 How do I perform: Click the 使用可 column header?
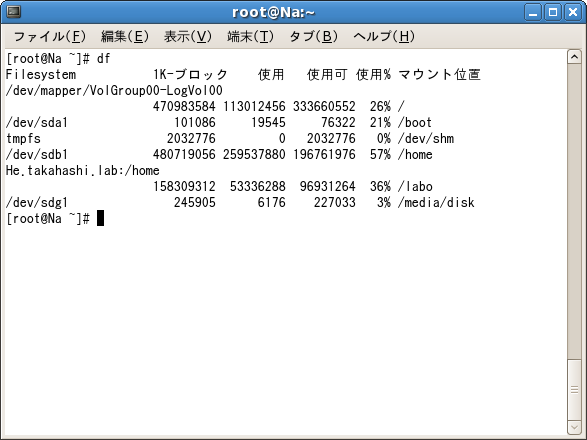pos(327,75)
